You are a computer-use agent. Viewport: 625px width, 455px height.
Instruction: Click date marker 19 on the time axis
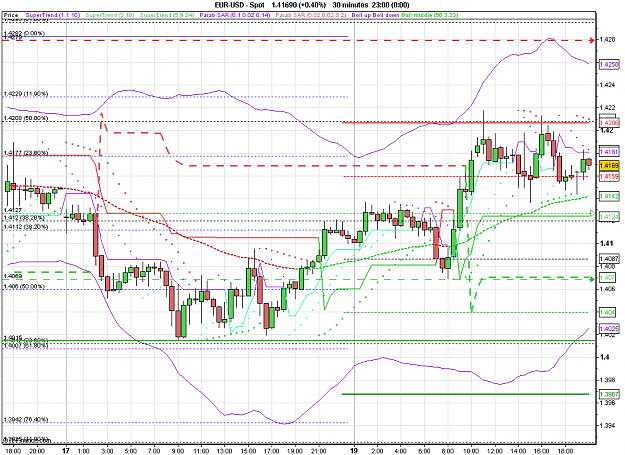(354, 451)
